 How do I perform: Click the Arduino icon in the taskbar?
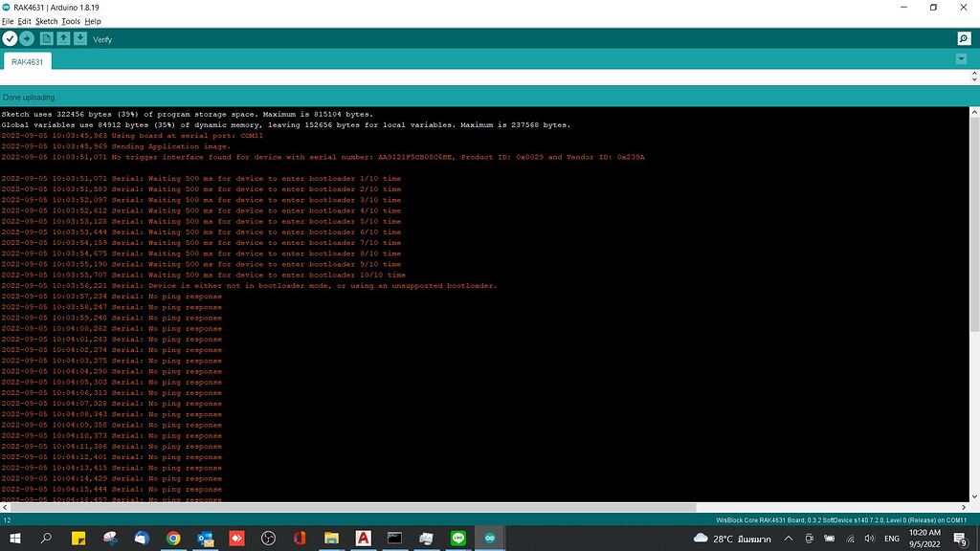tap(488, 538)
